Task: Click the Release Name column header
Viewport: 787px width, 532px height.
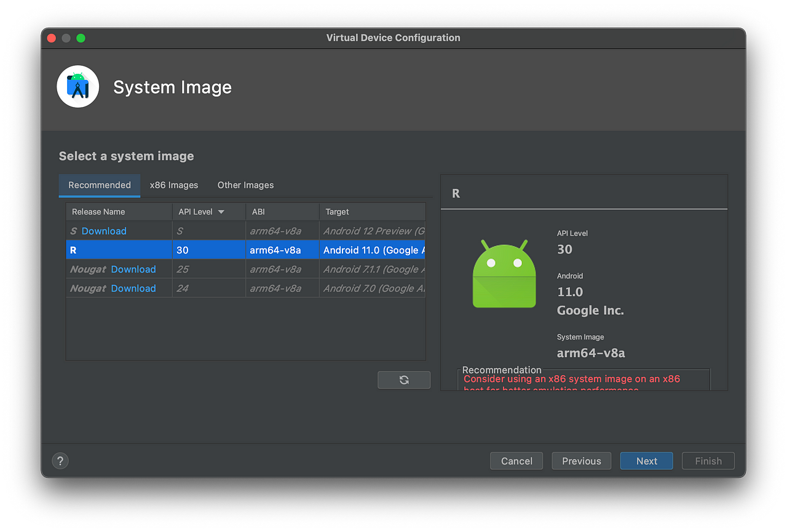Action: tap(119, 212)
